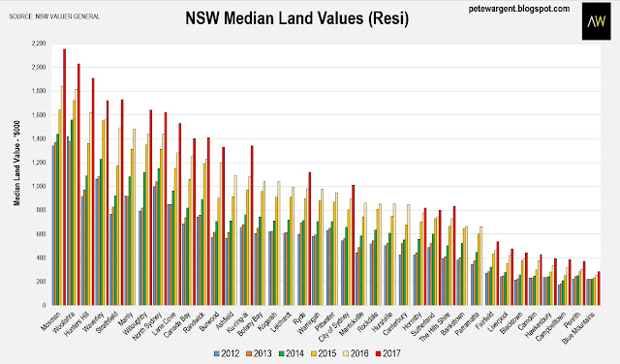
Task: Click the Waverley axis label
Action: (x=94, y=321)
